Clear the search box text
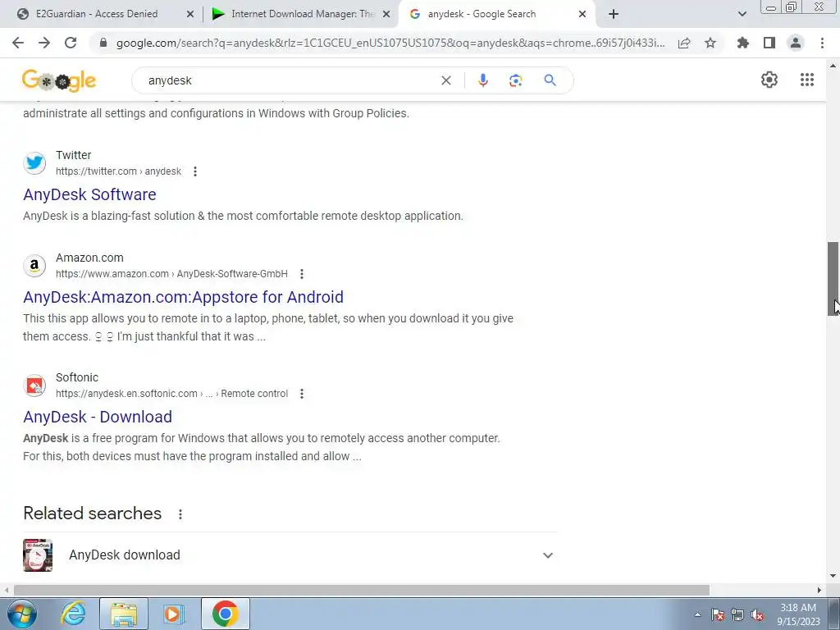Screen dimensions: 840x630 445,80
